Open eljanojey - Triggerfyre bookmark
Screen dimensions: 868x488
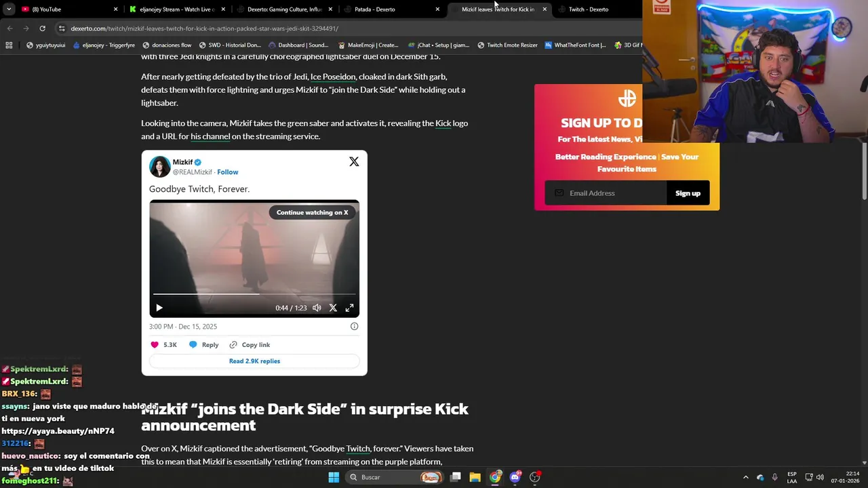pyautogui.click(x=104, y=45)
